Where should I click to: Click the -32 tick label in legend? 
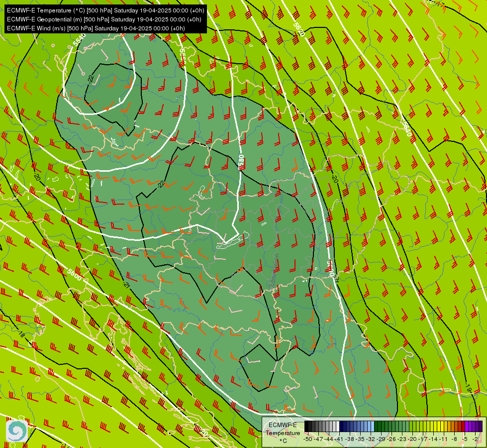(371, 439)
